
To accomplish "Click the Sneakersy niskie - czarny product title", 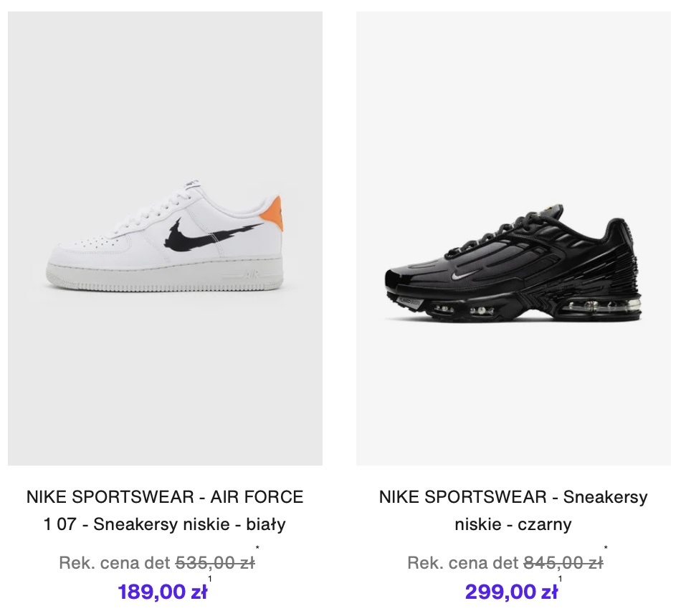I will 513,510.
